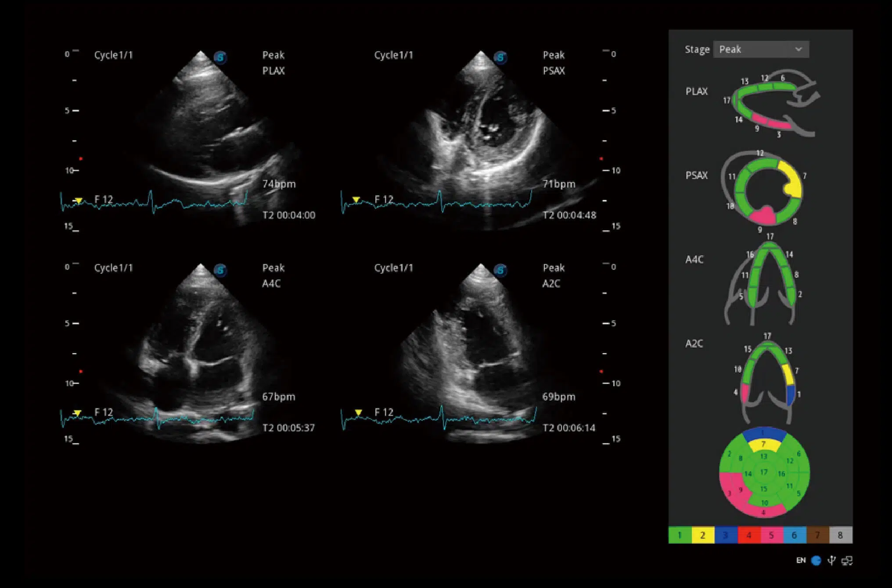Image resolution: width=892 pixels, height=588 pixels.
Task: Select the yellow score 2 swatch
Action: click(x=702, y=535)
